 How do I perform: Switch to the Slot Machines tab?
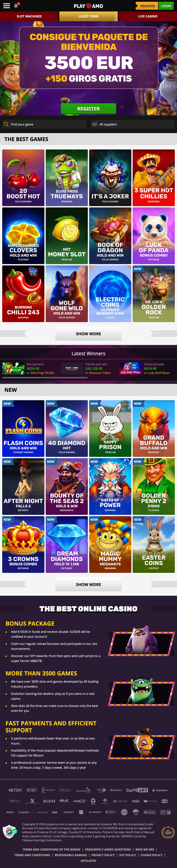29,16
